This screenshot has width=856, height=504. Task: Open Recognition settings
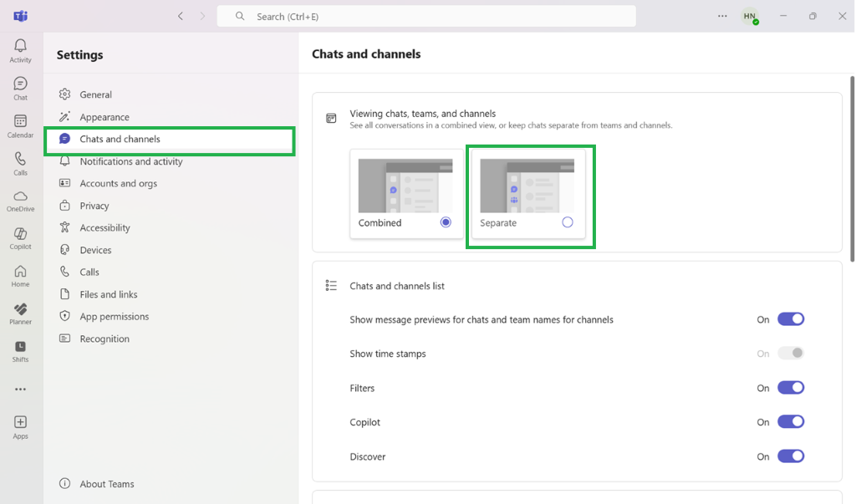[x=171, y=339]
